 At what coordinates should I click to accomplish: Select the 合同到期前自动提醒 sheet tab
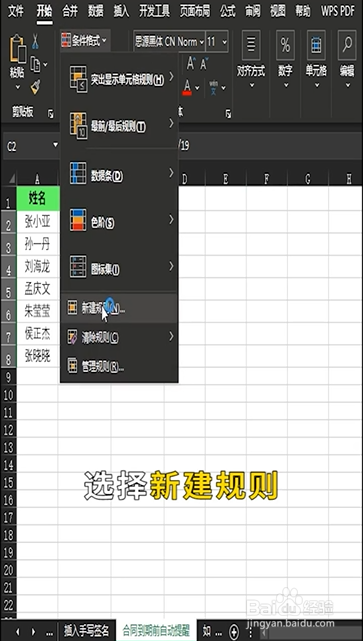(155, 630)
